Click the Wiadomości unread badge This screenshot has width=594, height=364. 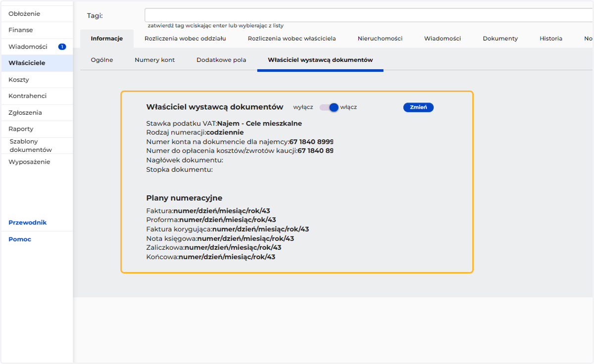[62, 47]
